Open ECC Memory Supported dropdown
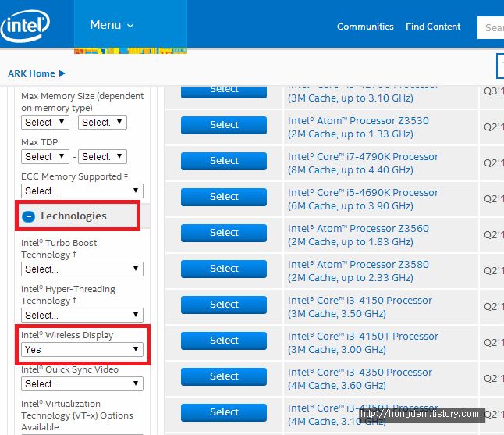 coord(82,191)
